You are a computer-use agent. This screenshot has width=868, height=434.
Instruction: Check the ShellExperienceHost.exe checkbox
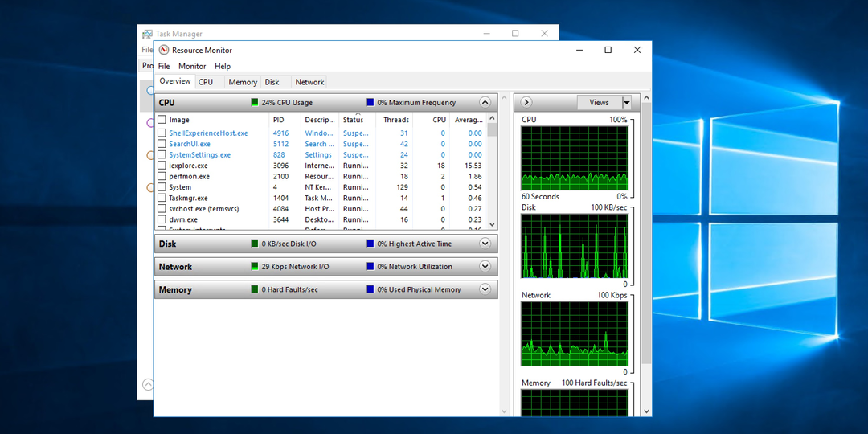tap(162, 133)
